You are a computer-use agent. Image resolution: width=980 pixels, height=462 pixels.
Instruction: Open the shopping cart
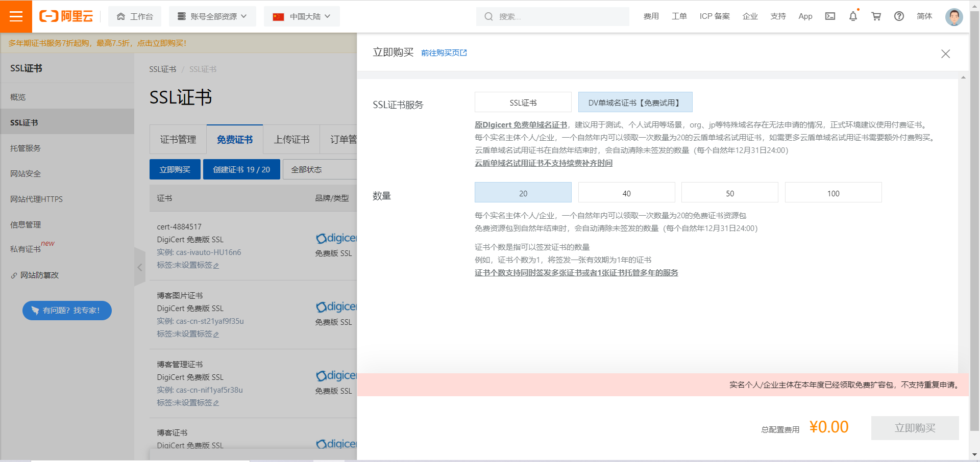coord(876,16)
